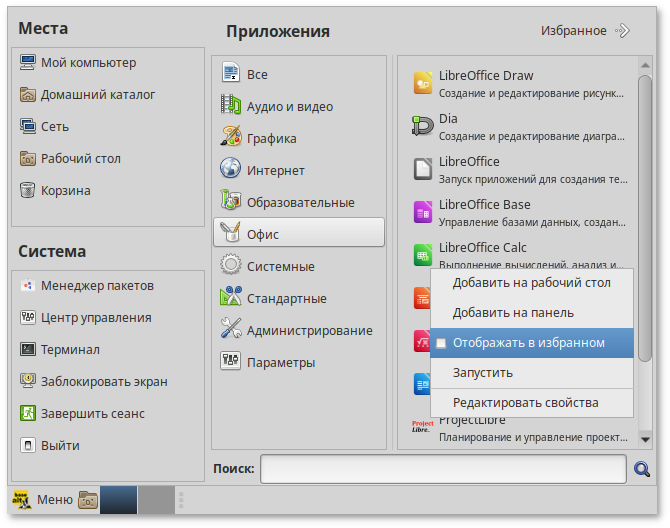Select the Internet (Интернет) category
670x528 pixels.
275,171
